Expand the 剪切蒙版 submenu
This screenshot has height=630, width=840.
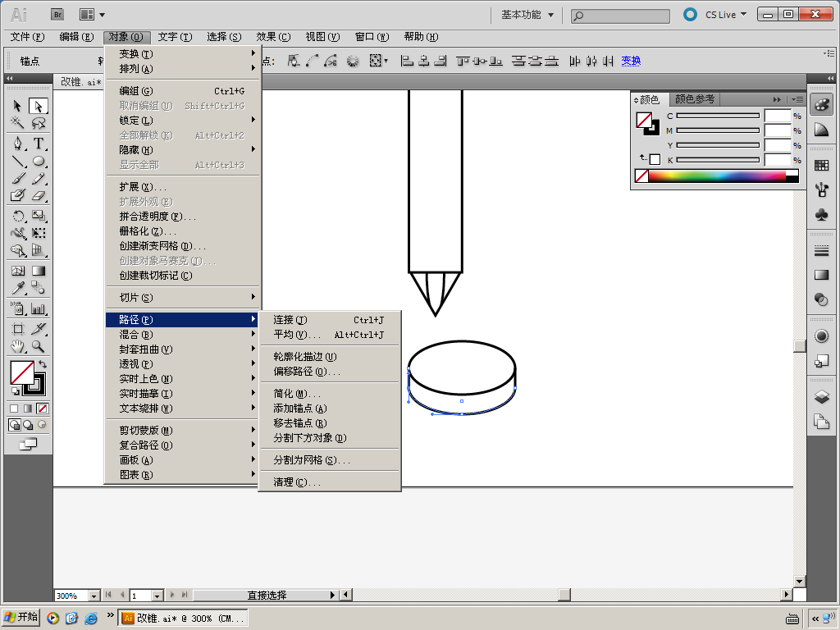pyautogui.click(x=182, y=430)
